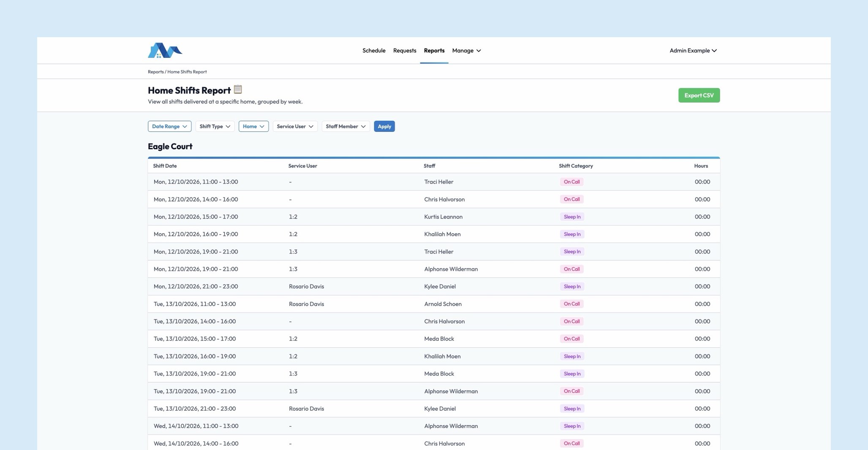Follow the Reports breadcrumb link

point(155,72)
